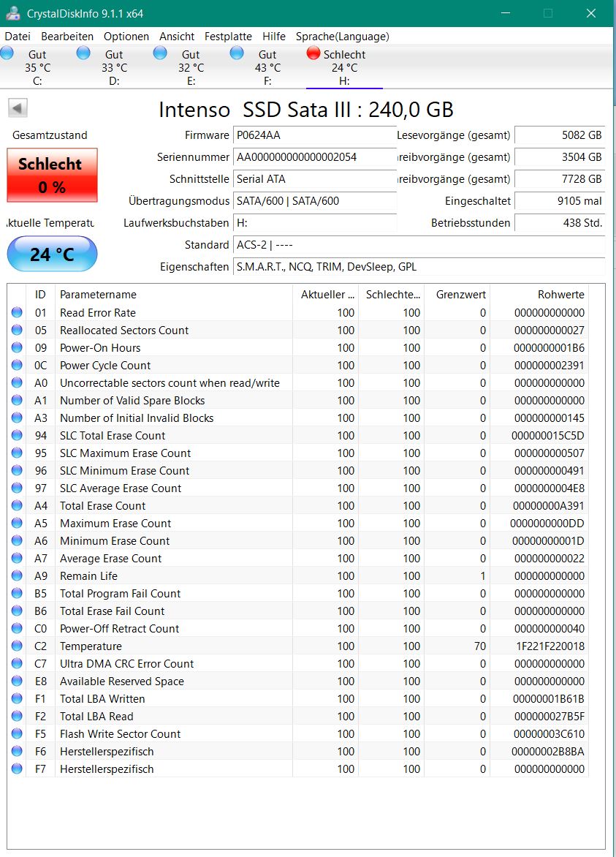Click status orb of Read Error Rate row
Image resolution: width=616 pixels, height=857 pixels.
click(x=17, y=313)
